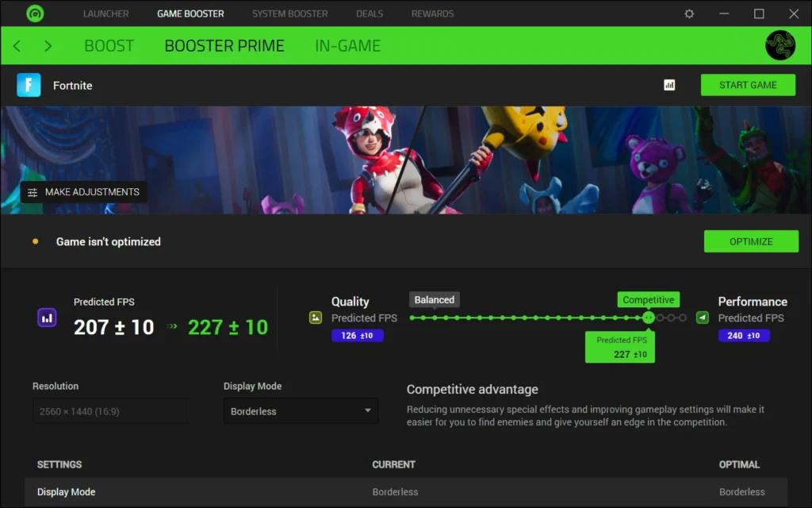Switch to the In-Game sub-tab
The height and width of the screenshot is (508, 812).
tap(347, 46)
